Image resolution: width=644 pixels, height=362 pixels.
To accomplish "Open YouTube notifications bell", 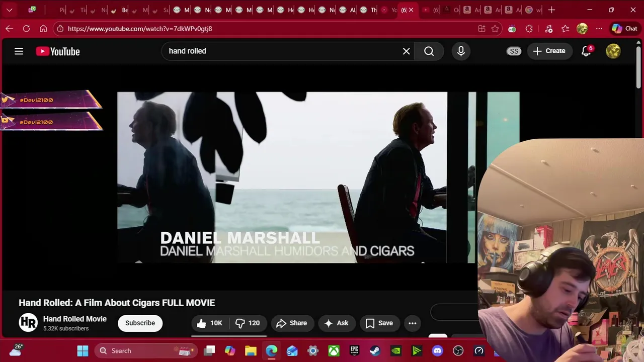I will (x=586, y=51).
